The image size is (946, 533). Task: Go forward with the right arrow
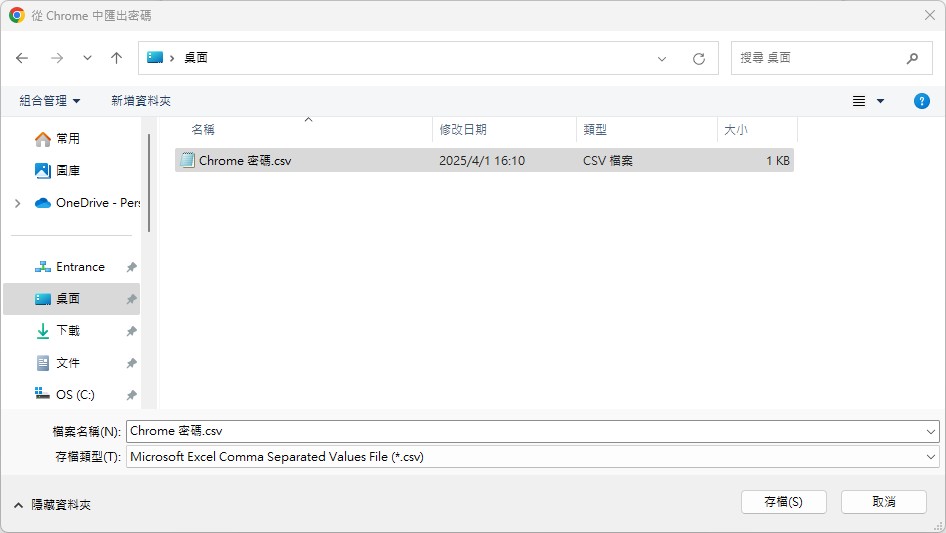point(57,58)
